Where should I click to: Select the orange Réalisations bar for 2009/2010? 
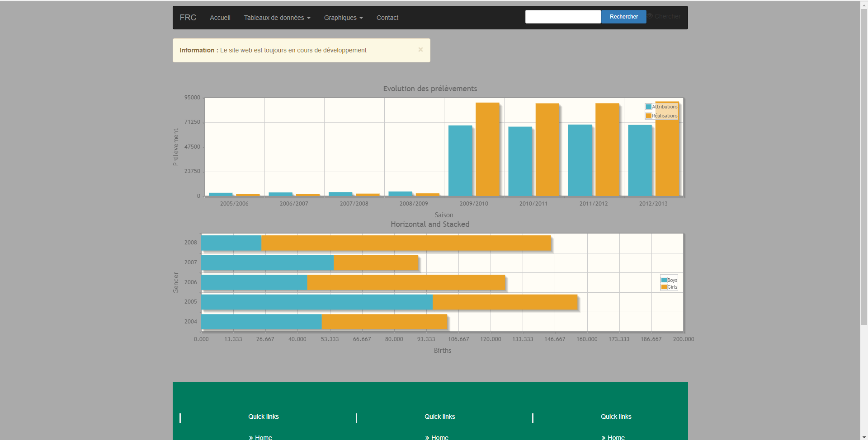click(487, 150)
